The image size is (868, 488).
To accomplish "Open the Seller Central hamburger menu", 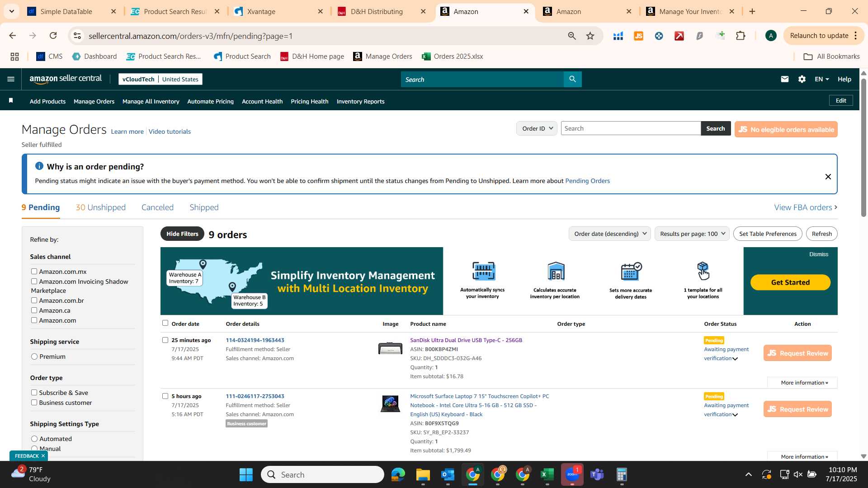I will pyautogui.click(x=11, y=79).
